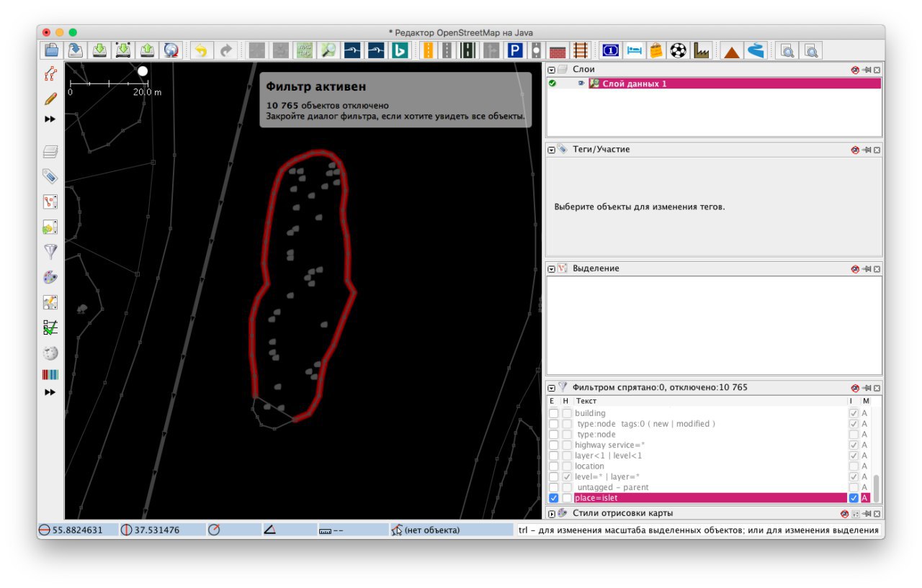Toggle the validation checklist sidebar icon

click(50, 327)
